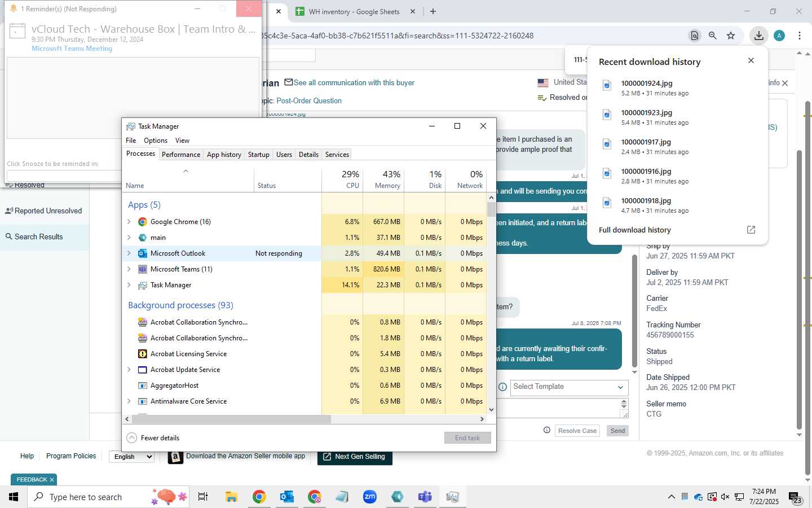Image resolution: width=812 pixels, height=508 pixels.
Task: Open Select Template dropdown
Action: coord(570,387)
